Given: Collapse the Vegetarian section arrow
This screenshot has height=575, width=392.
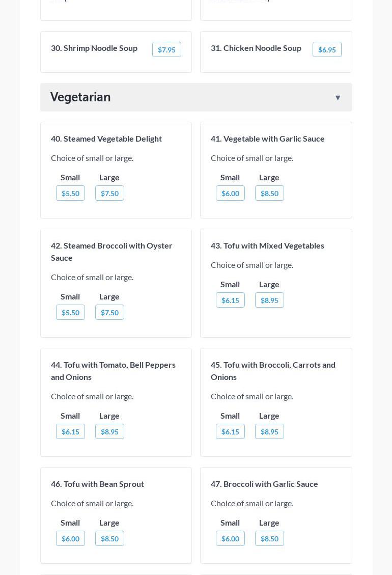Looking at the screenshot, I should [338, 97].
